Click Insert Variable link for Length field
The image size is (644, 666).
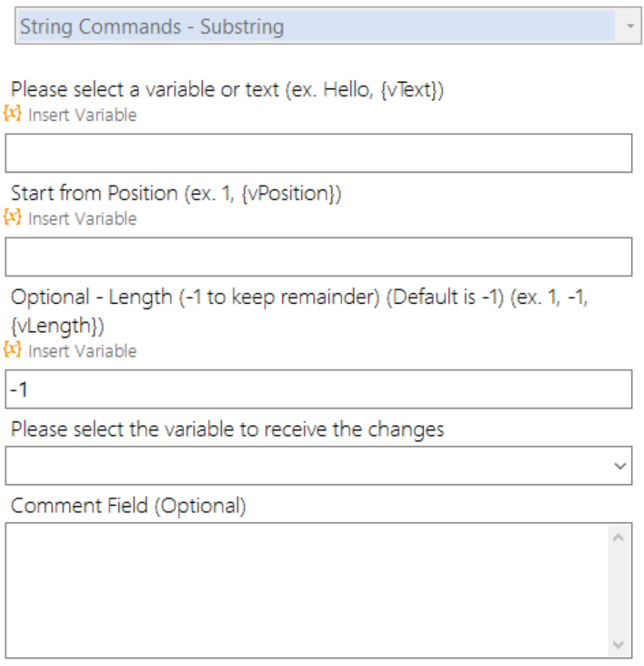click(83, 351)
